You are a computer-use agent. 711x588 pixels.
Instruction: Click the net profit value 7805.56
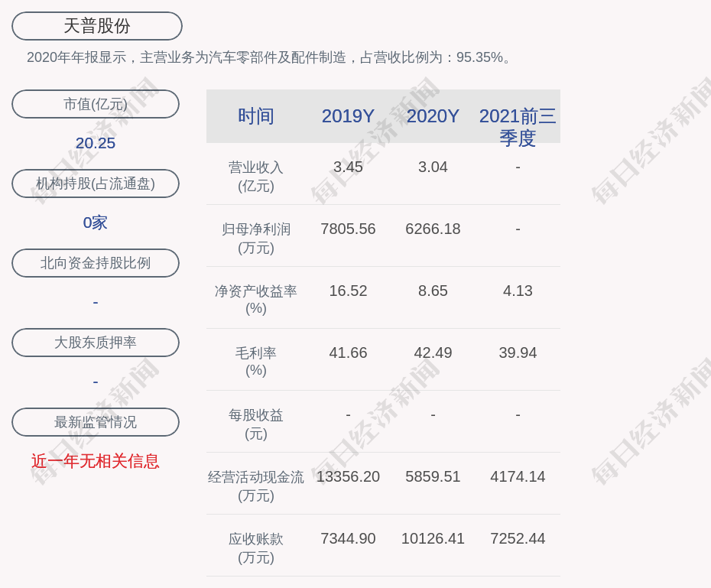(x=349, y=229)
